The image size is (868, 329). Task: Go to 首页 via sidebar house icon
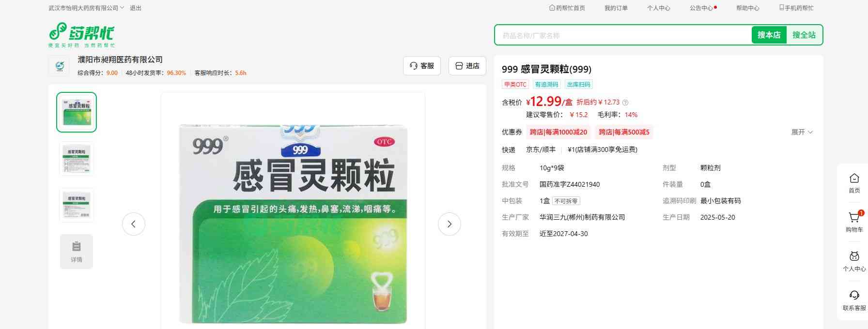pos(854,178)
